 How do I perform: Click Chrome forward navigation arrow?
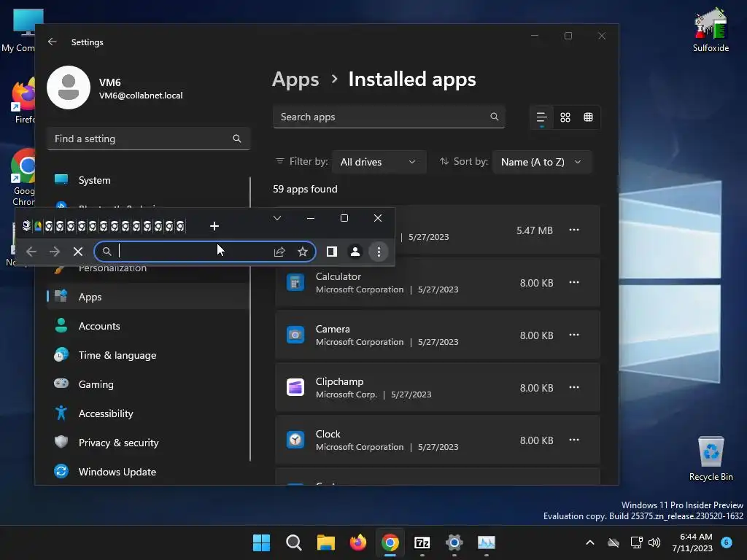[x=55, y=252]
